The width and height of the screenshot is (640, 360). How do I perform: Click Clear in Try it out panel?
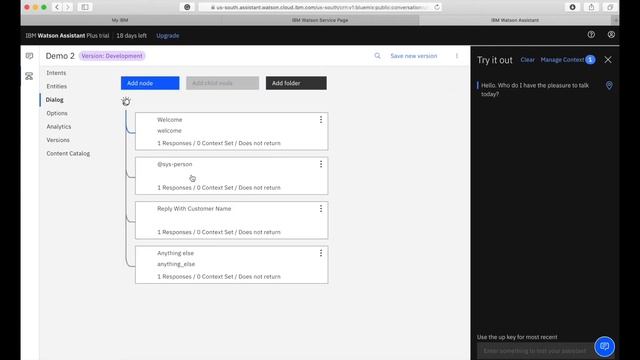point(527,60)
